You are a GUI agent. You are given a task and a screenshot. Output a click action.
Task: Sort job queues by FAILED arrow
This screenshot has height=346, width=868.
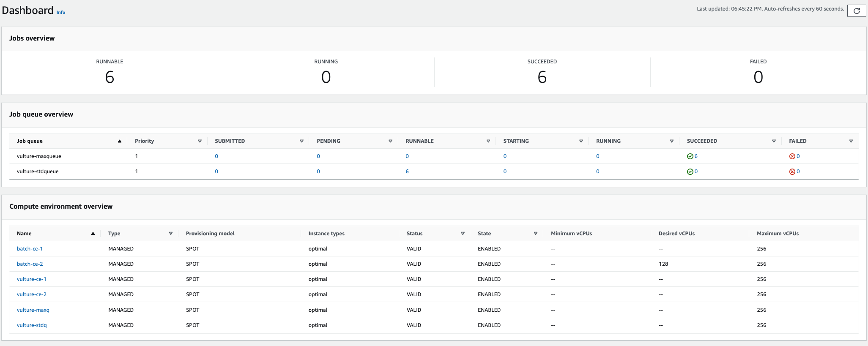pyautogui.click(x=851, y=141)
